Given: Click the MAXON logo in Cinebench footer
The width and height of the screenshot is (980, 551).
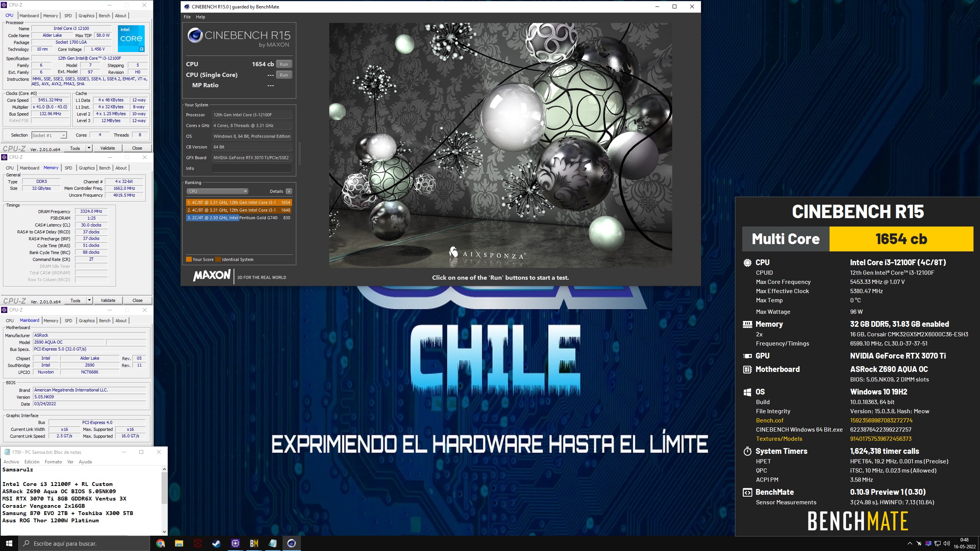Looking at the screenshot, I should coord(212,275).
